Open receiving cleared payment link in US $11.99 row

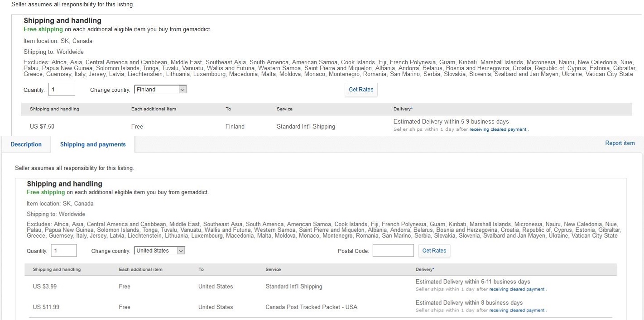517,310
